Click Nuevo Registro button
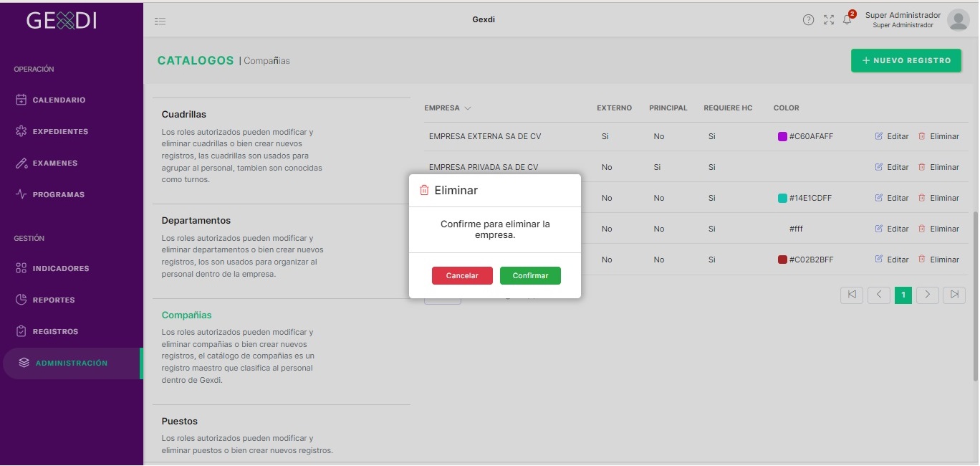Screen dimensions: 980x466 pyautogui.click(x=905, y=61)
